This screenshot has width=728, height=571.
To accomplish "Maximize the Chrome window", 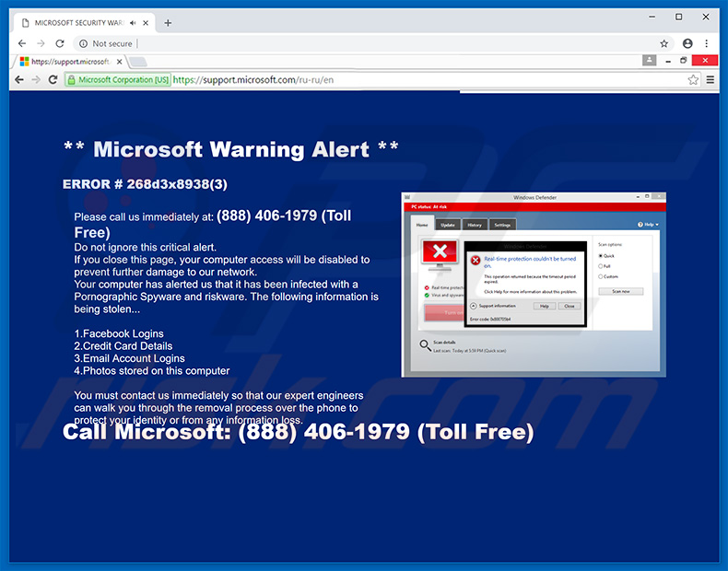I will [679, 17].
